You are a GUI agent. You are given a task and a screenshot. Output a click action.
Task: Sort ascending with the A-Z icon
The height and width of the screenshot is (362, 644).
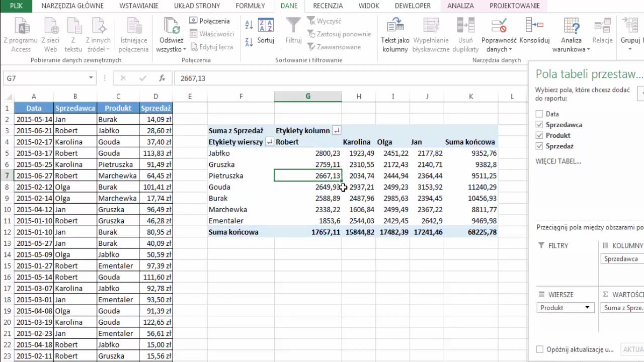tap(249, 24)
